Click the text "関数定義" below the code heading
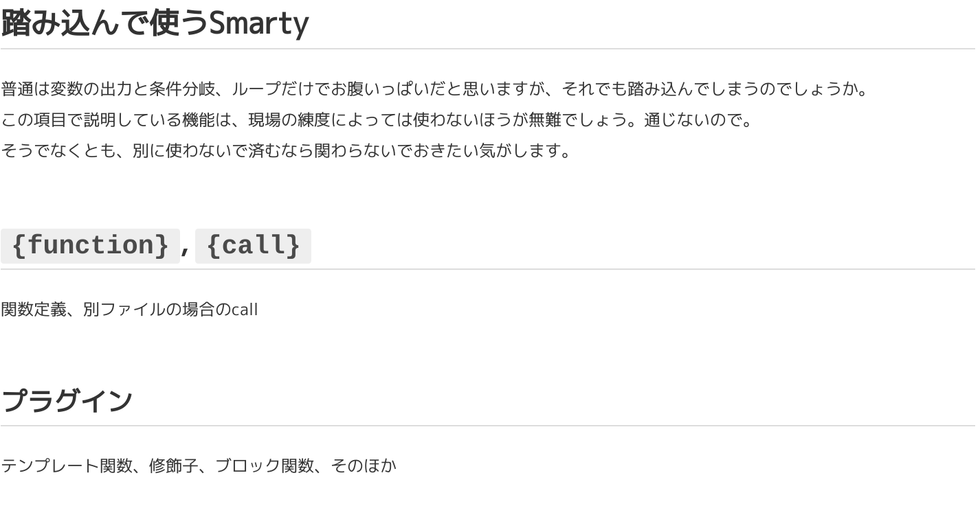Viewport: 980px width, 528px height. pos(34,310)
